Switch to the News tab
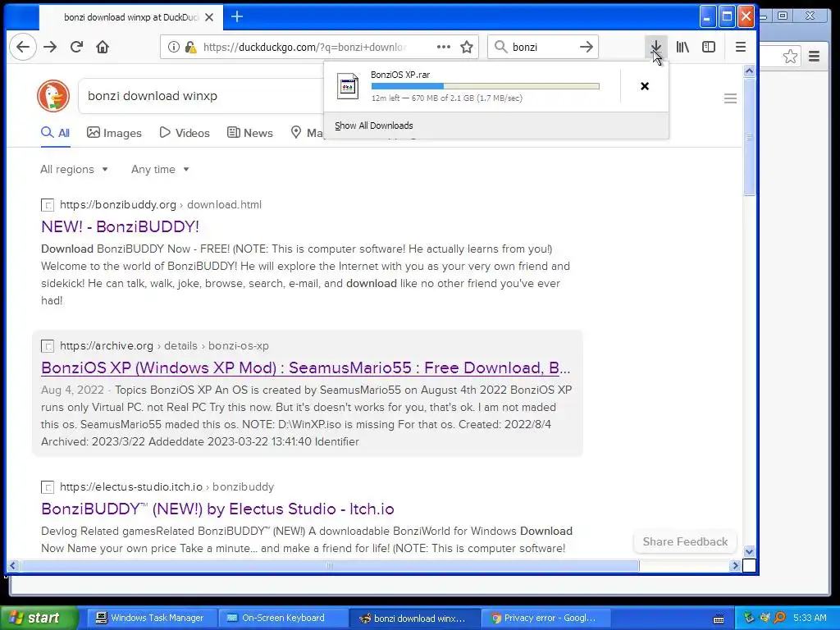Viewport: 840px width, 630px height. [250, 133]
